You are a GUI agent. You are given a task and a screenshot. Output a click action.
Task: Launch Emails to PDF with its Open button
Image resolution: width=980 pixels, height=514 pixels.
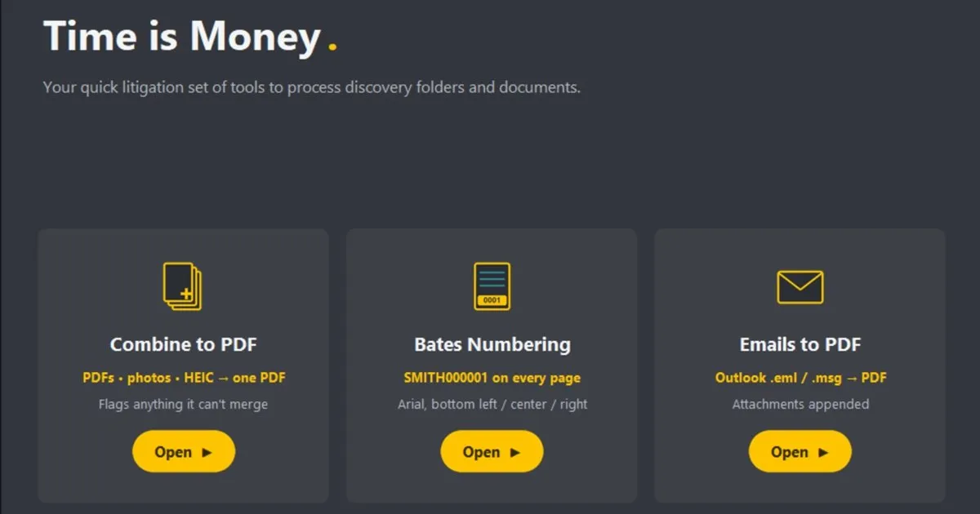coord(800,452)
